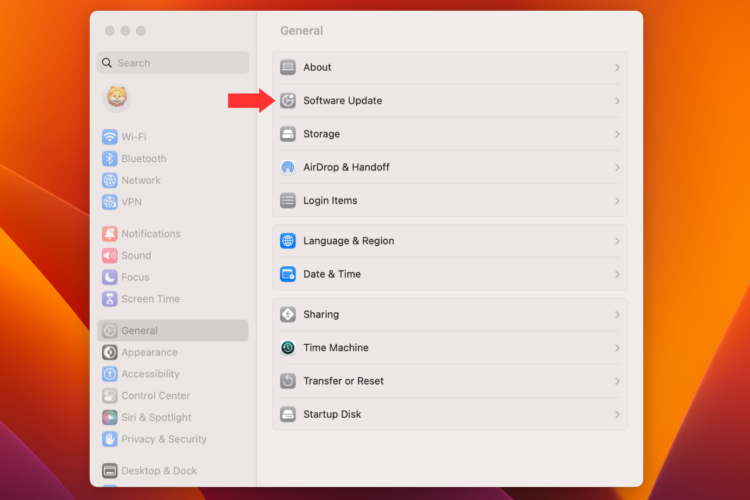Click the Desktop & Dock sidebar label
750x500 pixels.
coord(159,471)
